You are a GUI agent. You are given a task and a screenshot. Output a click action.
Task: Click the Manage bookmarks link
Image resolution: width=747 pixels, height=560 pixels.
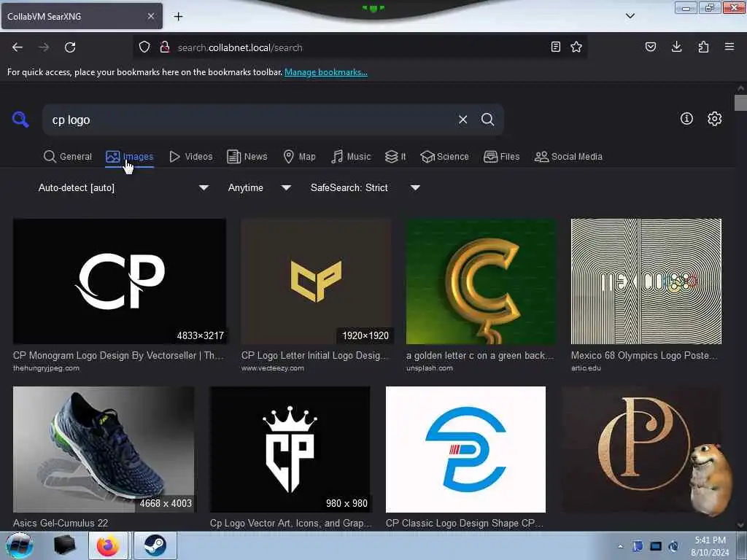(x=326, y=72)
